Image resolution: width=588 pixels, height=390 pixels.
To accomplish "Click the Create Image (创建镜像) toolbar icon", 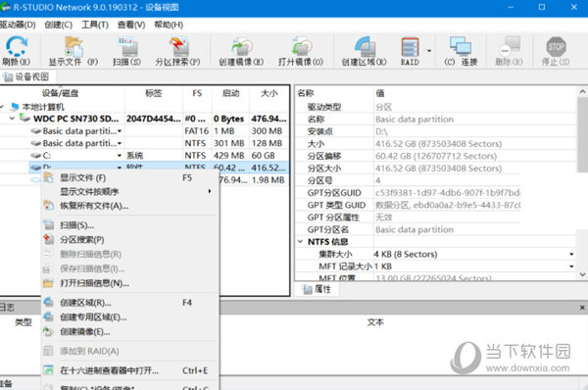I will pos(241,46).
